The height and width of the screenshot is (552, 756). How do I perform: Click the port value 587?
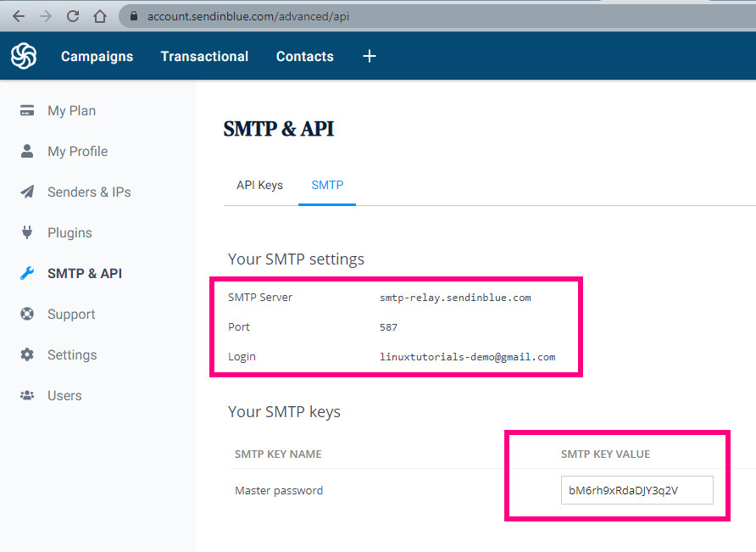[x=388, y=327]
